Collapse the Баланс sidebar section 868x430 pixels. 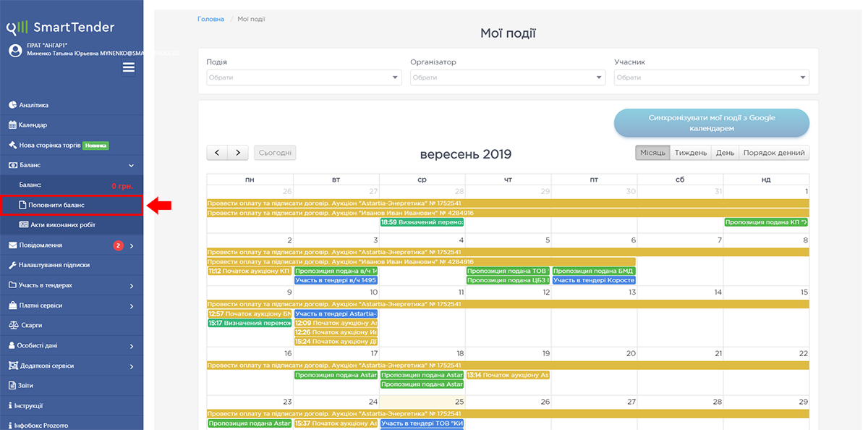[x=131, y=166]
